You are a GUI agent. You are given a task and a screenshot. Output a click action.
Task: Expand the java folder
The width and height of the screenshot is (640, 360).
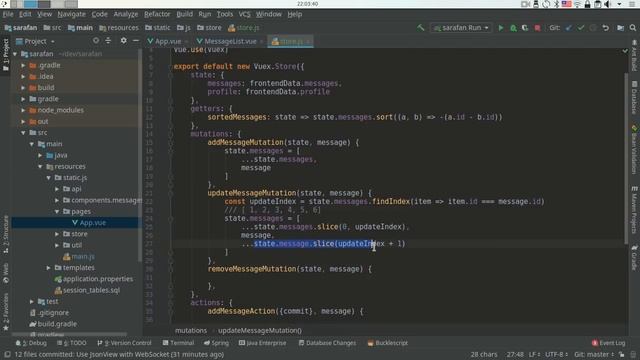40,155
